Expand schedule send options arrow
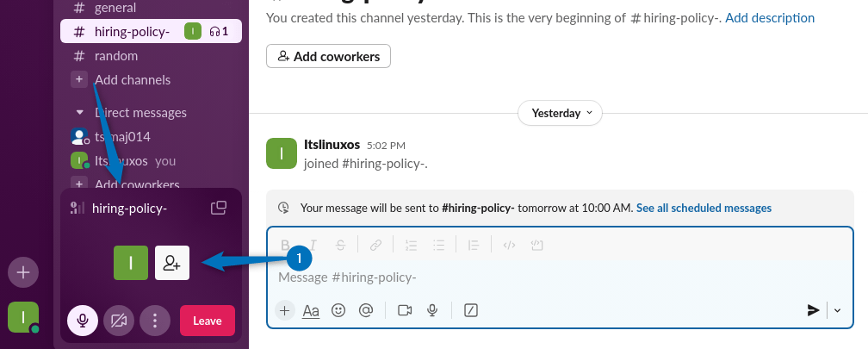Image resolution: width=868 pixels, height=349 pixels. tap(837, 311)
